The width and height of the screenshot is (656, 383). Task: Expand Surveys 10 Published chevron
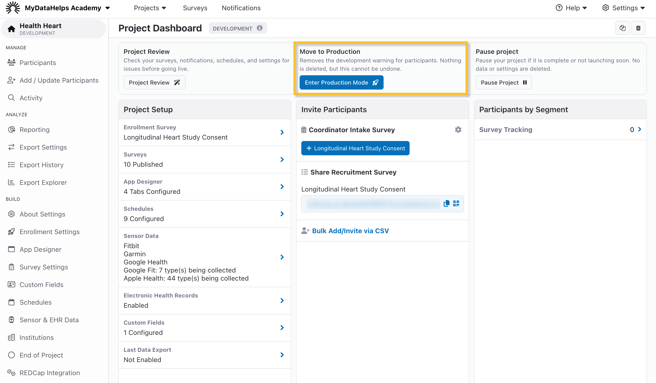point(282,159)
